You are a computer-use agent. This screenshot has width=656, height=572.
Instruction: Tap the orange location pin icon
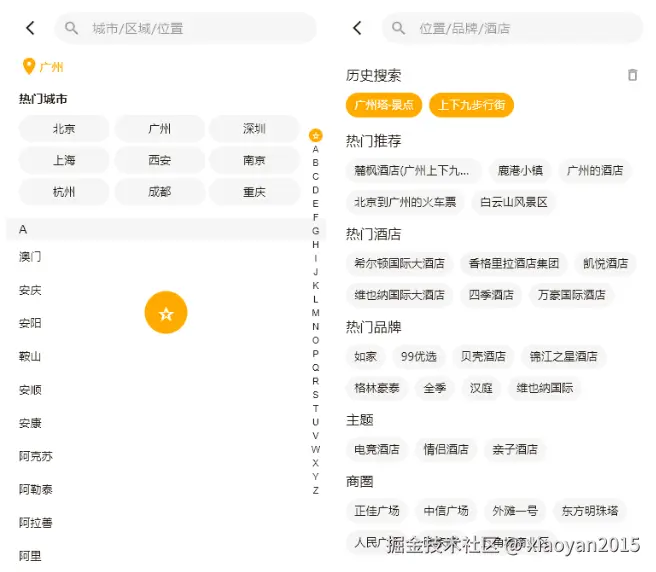coord(28,67)
